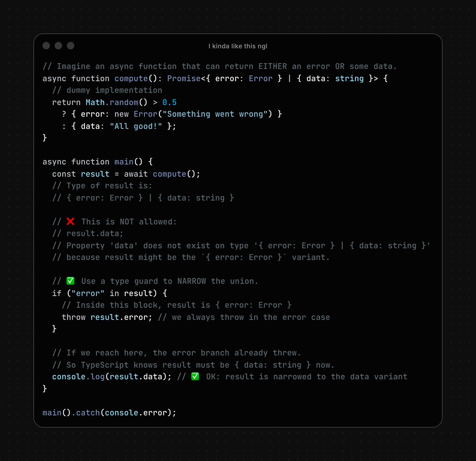
Task: Click the title 'I kinda like this ngl'
Action: (x=238, y=46)
